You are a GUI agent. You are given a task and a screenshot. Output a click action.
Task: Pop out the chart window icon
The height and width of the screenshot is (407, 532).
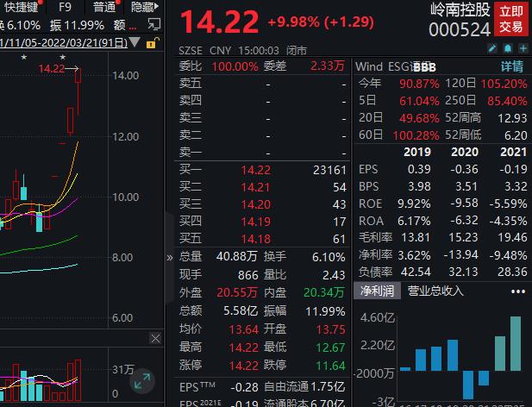[x=154, y=24]
